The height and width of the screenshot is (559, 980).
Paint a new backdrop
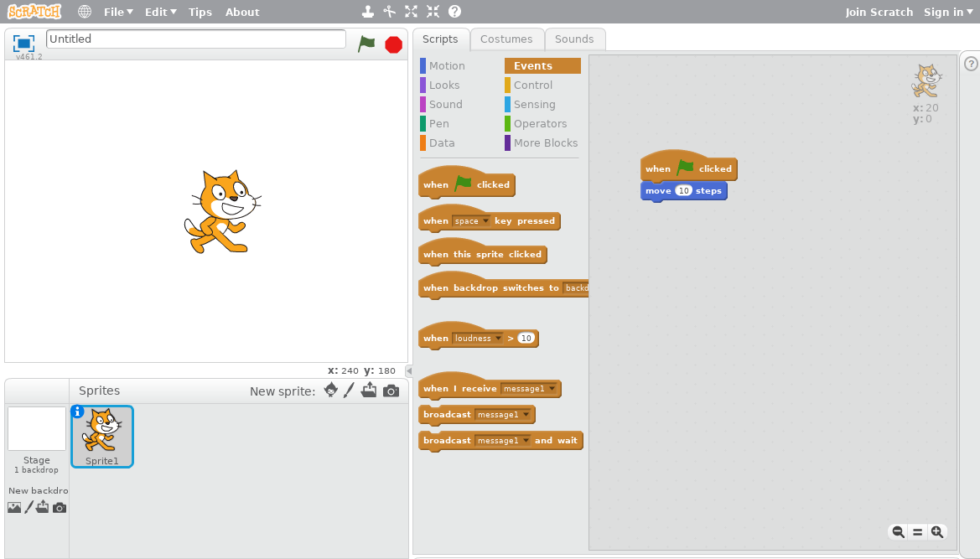[x=29, y=507]
